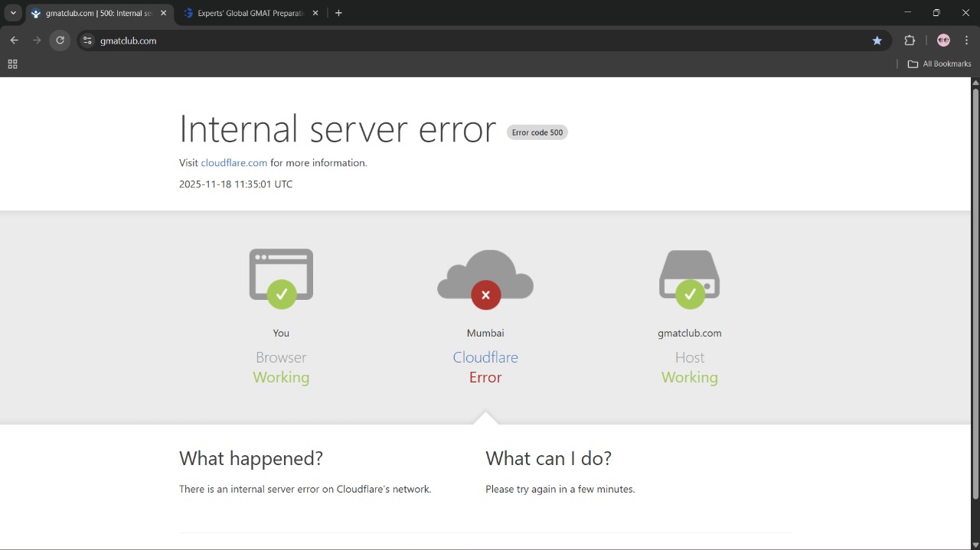The height and width of the screenshot is (550, 980).
Task: Click the timestamp 2025-11-18 11:35:01 UTC
Action: coord(236,184)
